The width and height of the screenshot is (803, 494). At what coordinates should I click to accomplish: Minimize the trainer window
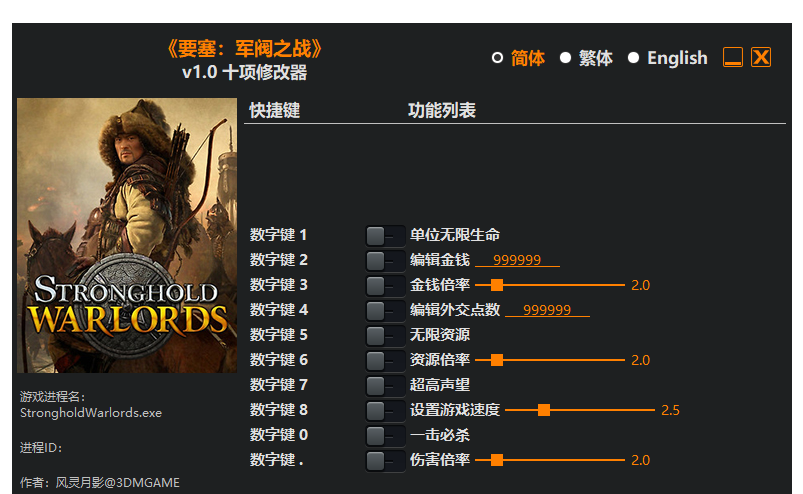[x=732, y=57]
